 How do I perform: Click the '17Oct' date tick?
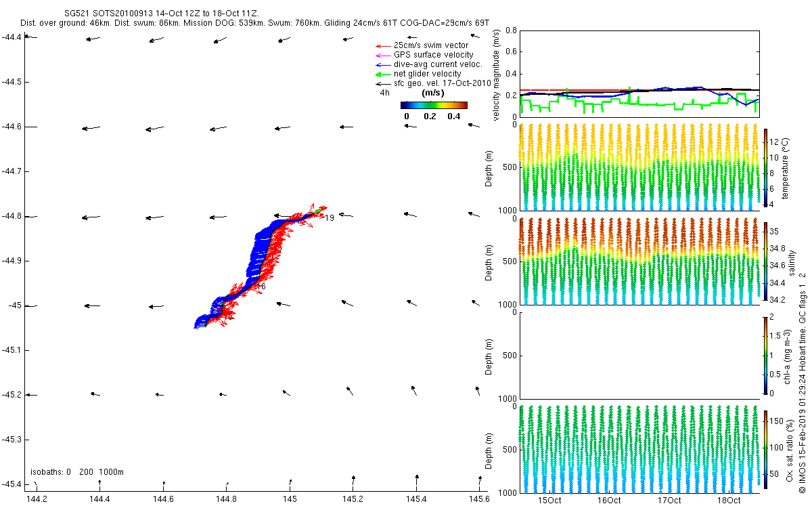669,501
